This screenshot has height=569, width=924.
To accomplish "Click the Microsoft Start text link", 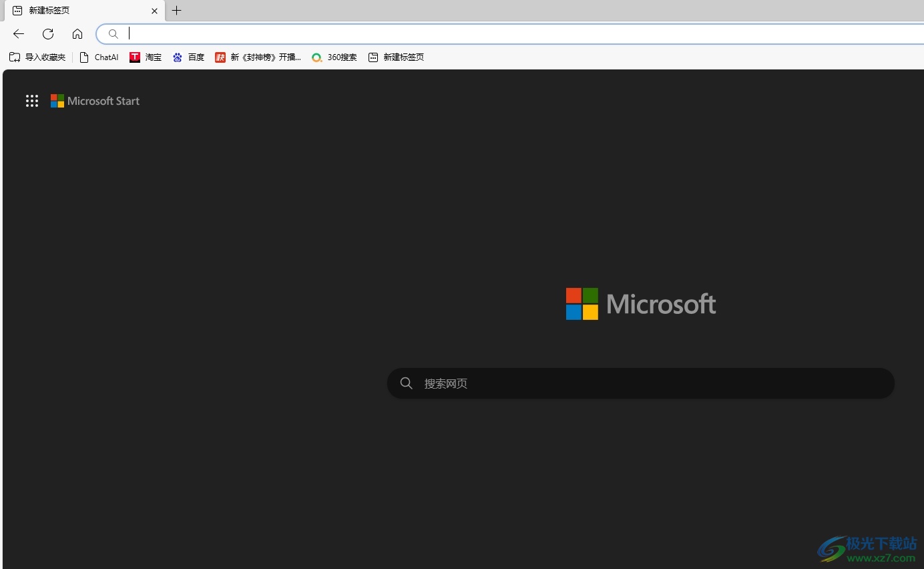I will click(x=103, y=101).
